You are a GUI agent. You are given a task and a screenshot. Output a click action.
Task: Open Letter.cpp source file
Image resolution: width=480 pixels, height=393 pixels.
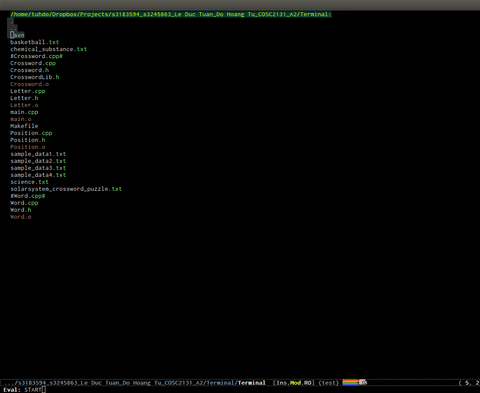[28, 91]
